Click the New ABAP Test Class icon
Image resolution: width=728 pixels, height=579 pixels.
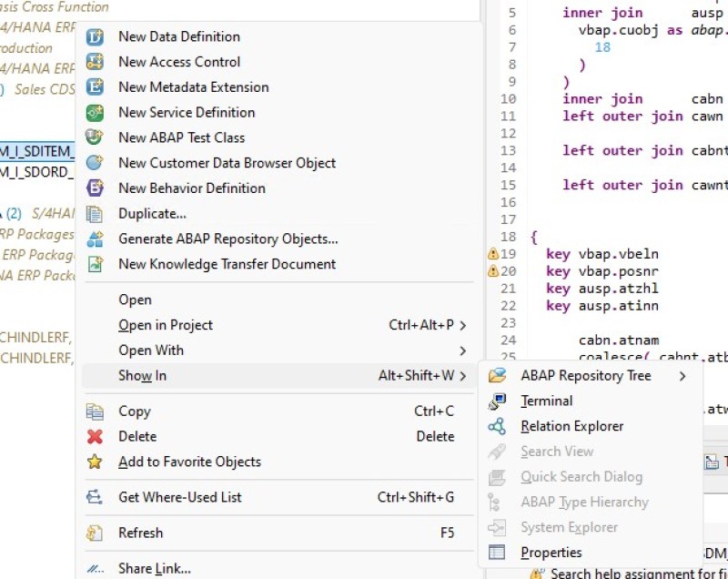(x=95, y=137)
